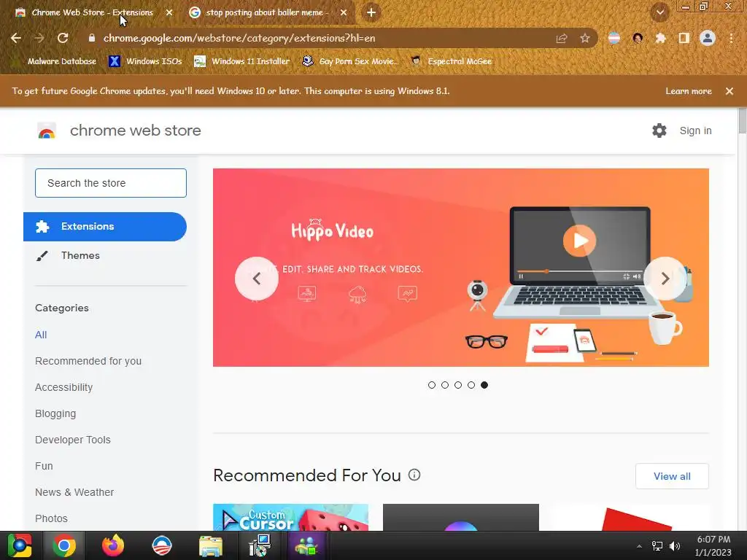
Task: Click Learn more in the update notice
Action: point(689,91)
